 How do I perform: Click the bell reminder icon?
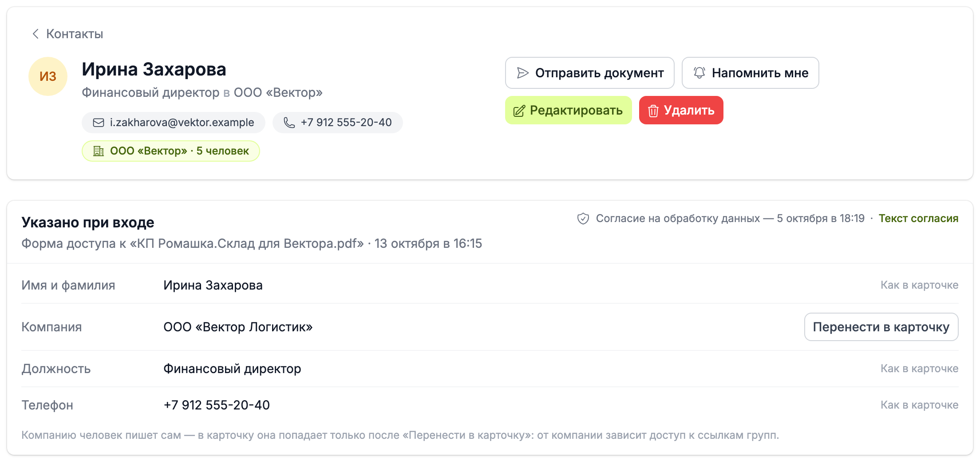point(699,73)
